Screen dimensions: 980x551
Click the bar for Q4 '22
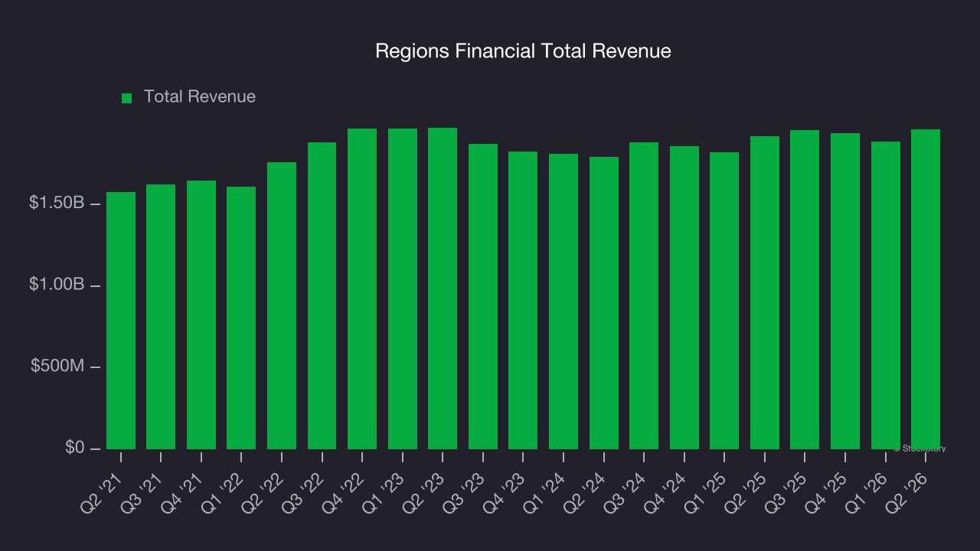pos(362,289)
